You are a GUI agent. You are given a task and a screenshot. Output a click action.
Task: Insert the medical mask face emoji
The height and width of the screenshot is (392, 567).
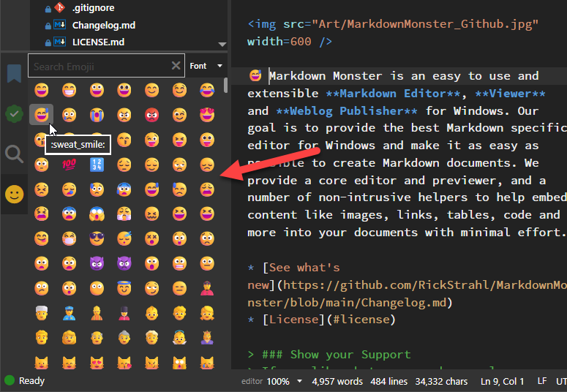tap(69, 238)
